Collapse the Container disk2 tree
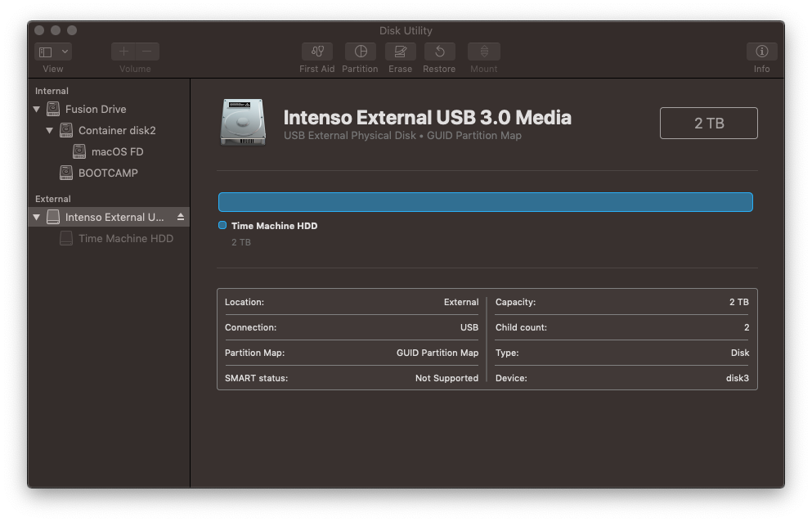Screen dimensions: 812x522 point(50,131)
